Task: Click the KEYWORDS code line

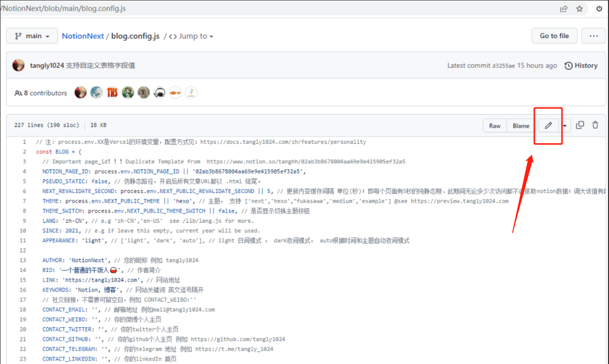Action: coord(123,290)
